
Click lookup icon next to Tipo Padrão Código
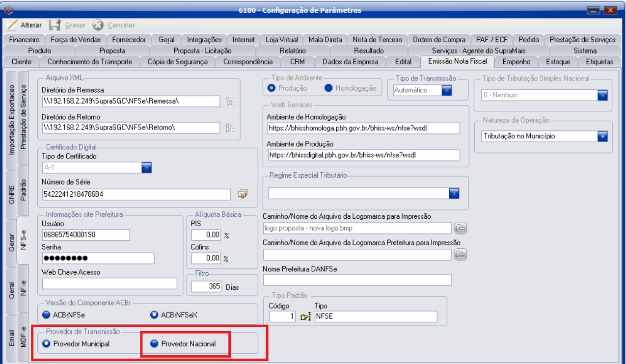pyautogui.click(x=305, y=317)
